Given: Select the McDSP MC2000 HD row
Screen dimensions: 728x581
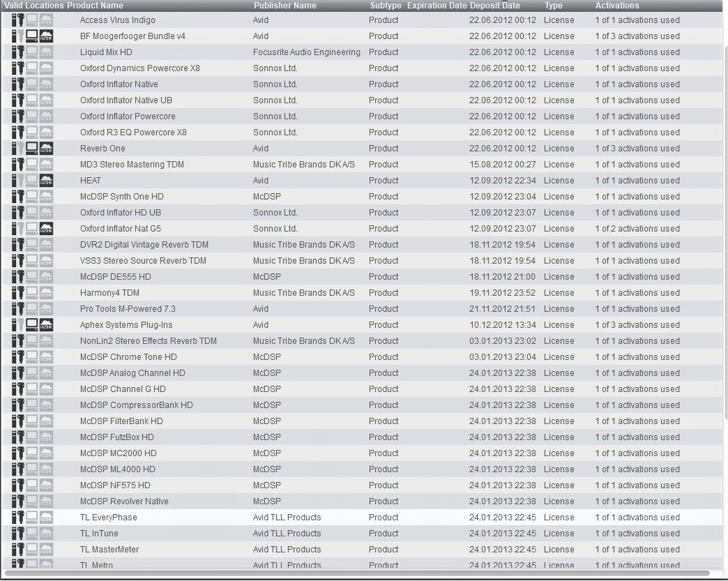Looking at the screenshot, I should [362, 453].
